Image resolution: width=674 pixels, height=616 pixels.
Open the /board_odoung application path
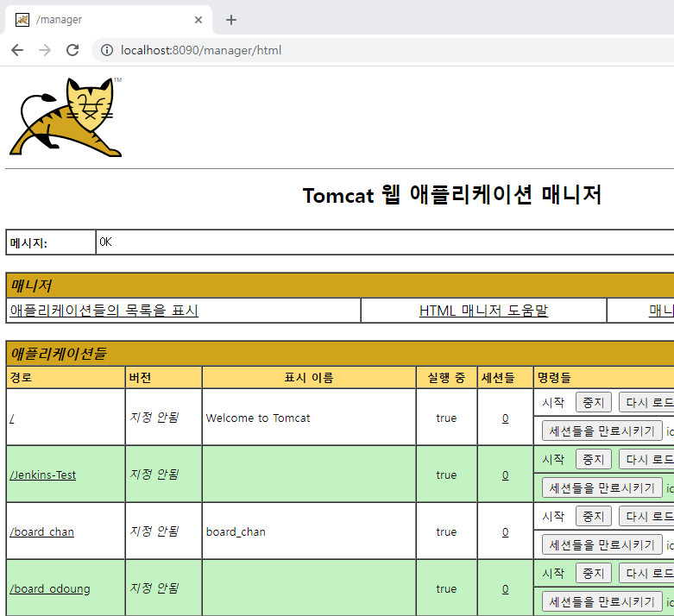click(50, 589)
